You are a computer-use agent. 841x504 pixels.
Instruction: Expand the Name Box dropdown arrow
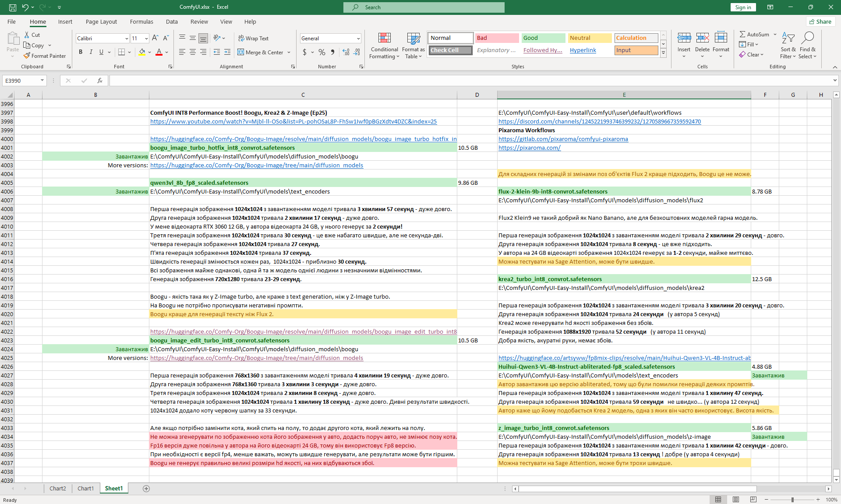42,81
